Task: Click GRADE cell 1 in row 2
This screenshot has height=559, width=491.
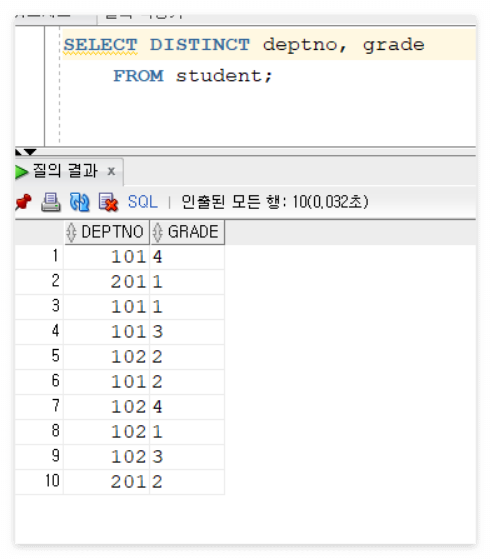Action: click(187, 282)
